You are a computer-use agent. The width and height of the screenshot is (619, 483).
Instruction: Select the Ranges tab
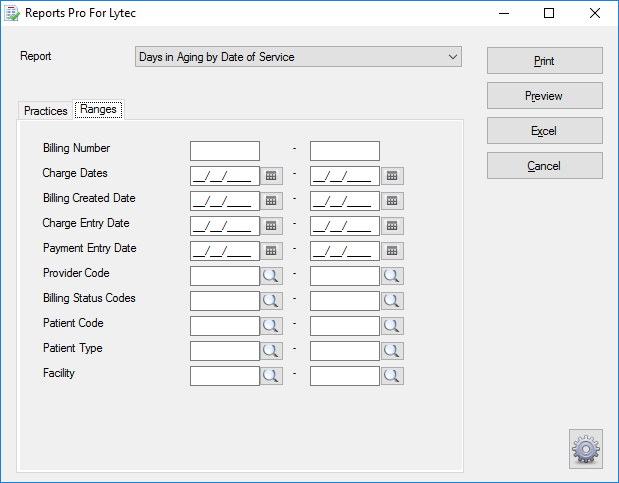(x=99, y=110)
